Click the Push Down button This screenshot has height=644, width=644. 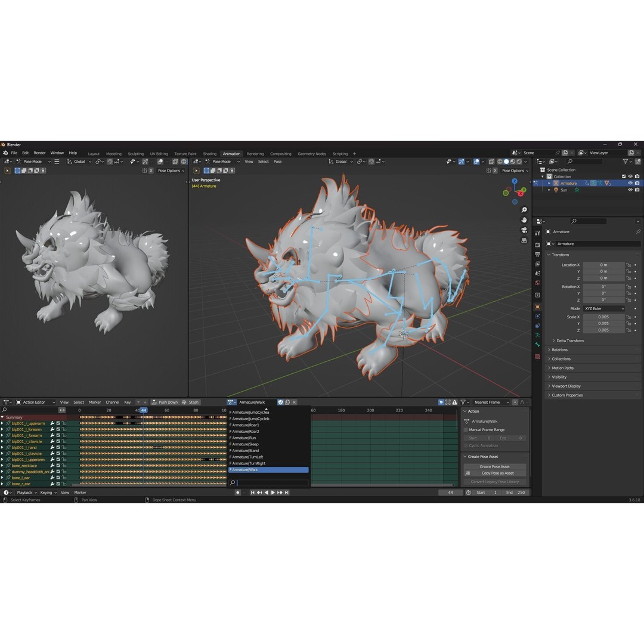[165, 402]
